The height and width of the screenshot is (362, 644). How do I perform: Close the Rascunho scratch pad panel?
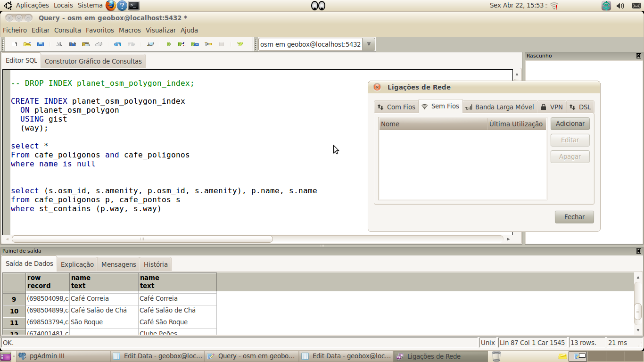coord(638,56)
